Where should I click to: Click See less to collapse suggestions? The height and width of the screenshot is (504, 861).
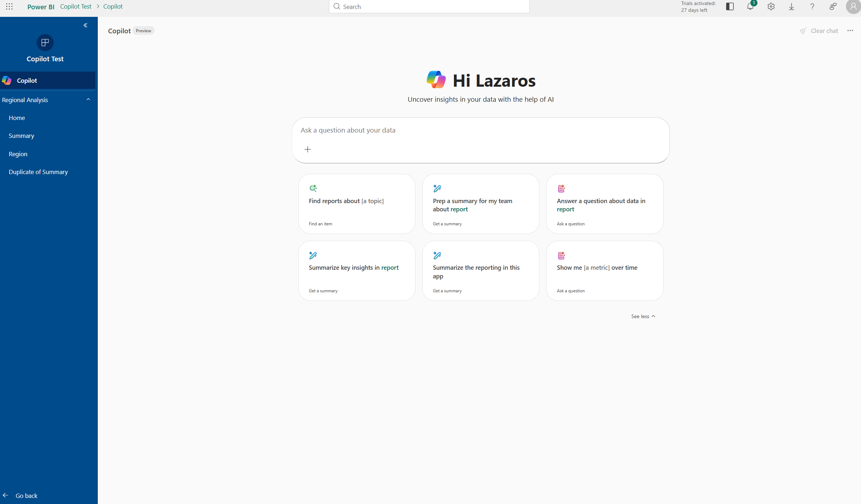[643, 316]
